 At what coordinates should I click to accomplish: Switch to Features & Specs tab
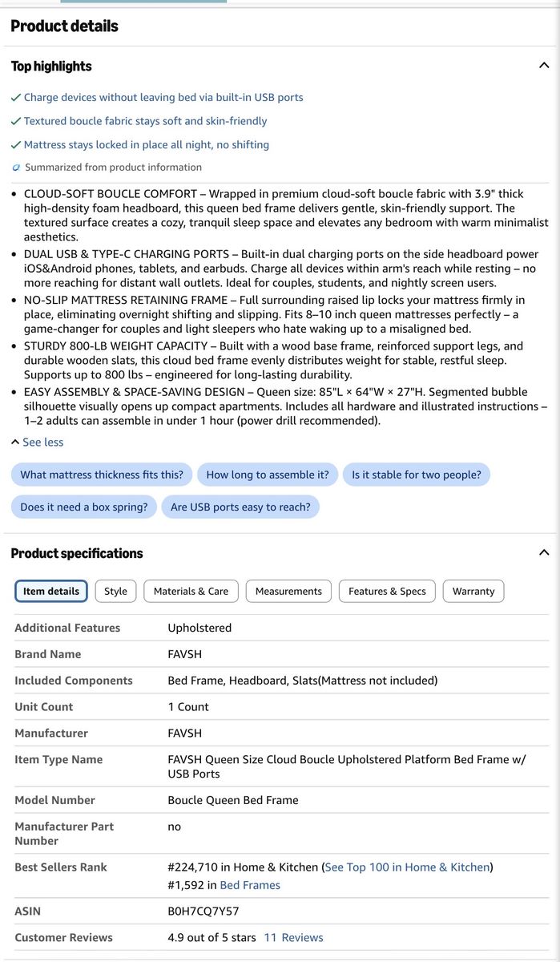pos(387,591)
